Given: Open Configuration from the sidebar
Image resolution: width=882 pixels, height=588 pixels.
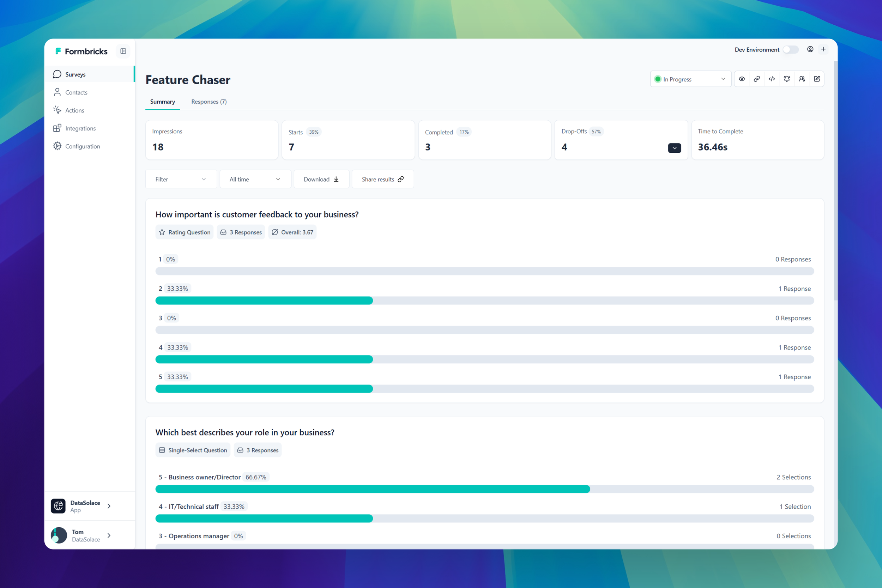Looking at the screenshot, I should (x=83, y=146).
